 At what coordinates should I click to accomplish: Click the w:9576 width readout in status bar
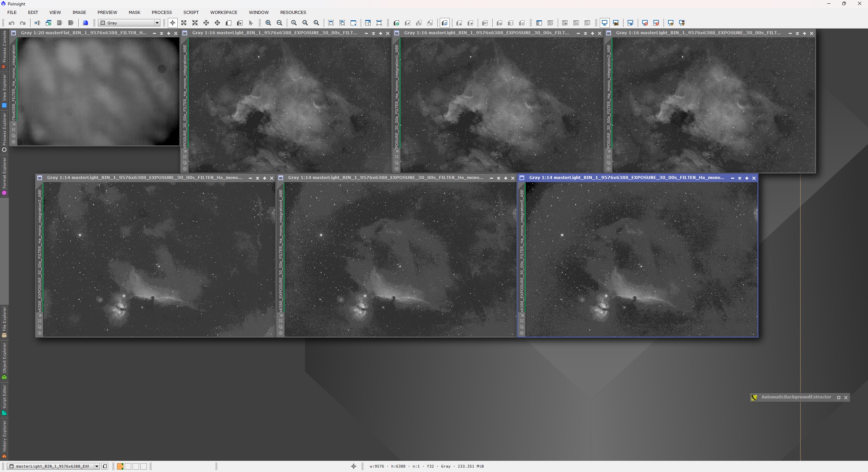pyautogui.click(x=377, y=466)
